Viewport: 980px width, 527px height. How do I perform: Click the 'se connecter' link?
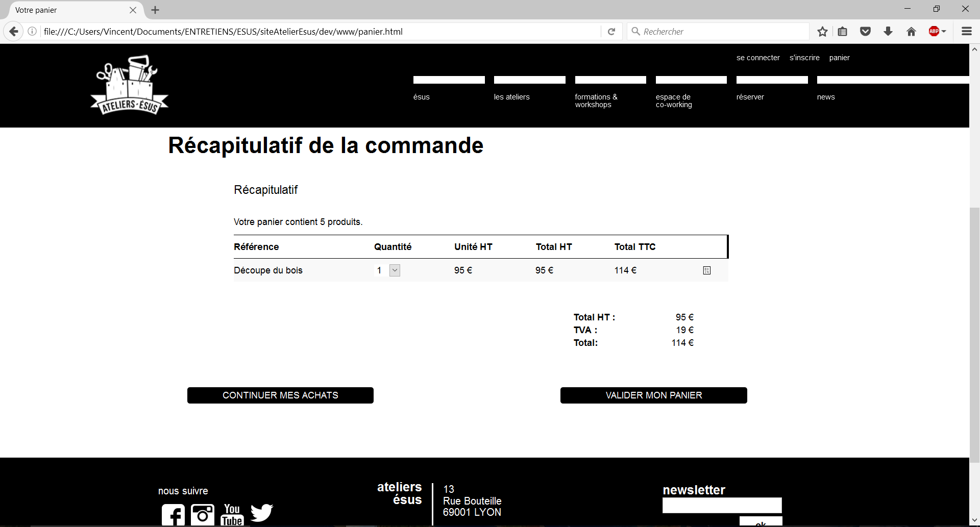pos(758,58)
